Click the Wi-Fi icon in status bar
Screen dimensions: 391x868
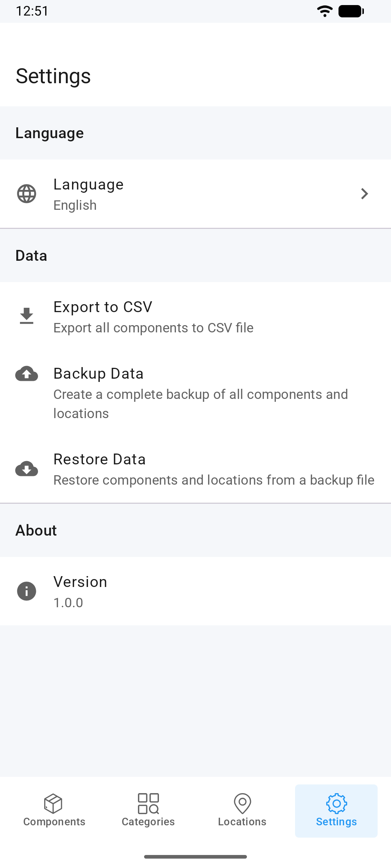point(325,11)
